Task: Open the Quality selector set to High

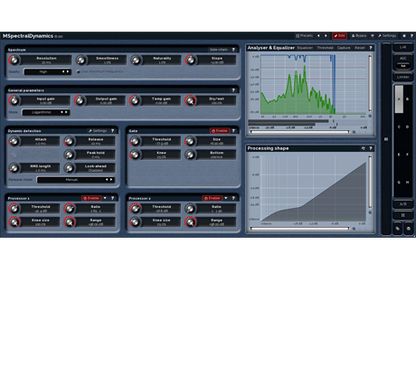Action: pos(47,72)
